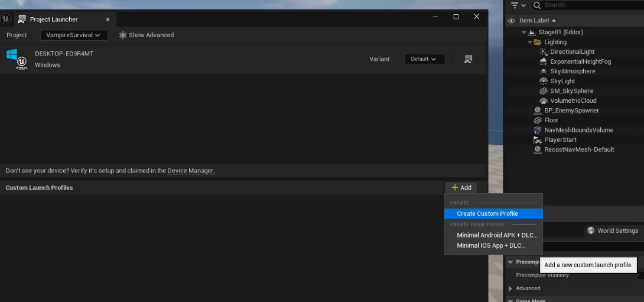
Task: Click the Show Advanced atom icon
Action: pyautogui.click(x=123, y=35)
